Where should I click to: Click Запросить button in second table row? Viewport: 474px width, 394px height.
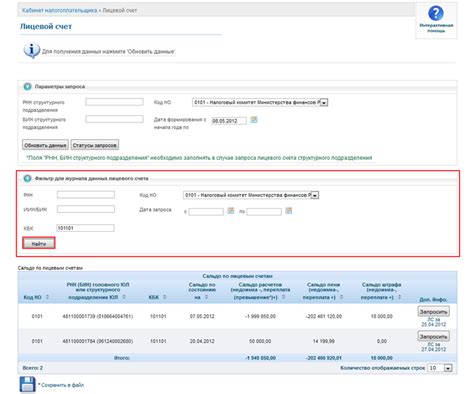coord(433,336)
